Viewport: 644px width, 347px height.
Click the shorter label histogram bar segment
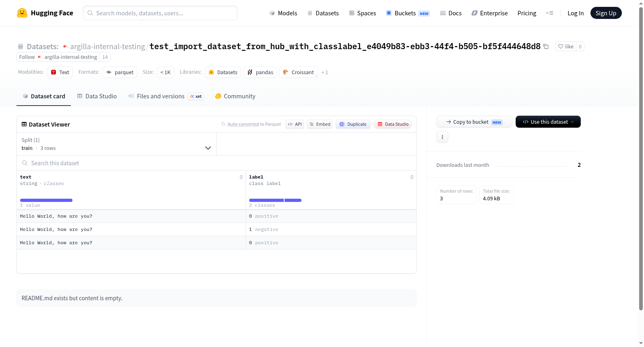(x=293, y=200)
